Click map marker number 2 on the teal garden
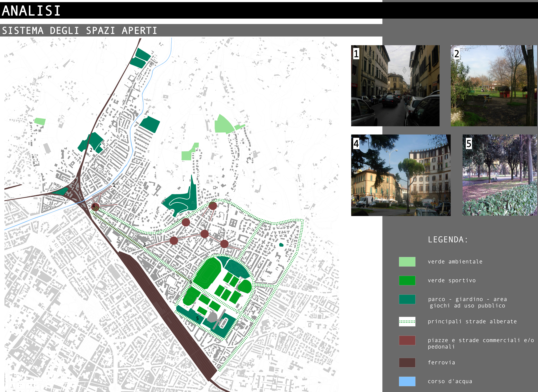This screenshot has width=538, height=392. coord(91,150)
